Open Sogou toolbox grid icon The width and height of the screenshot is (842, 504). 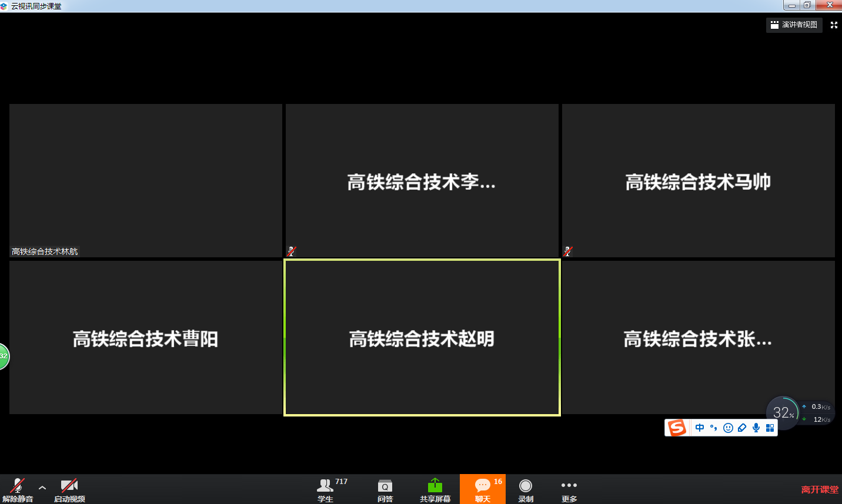pos(770,428)
